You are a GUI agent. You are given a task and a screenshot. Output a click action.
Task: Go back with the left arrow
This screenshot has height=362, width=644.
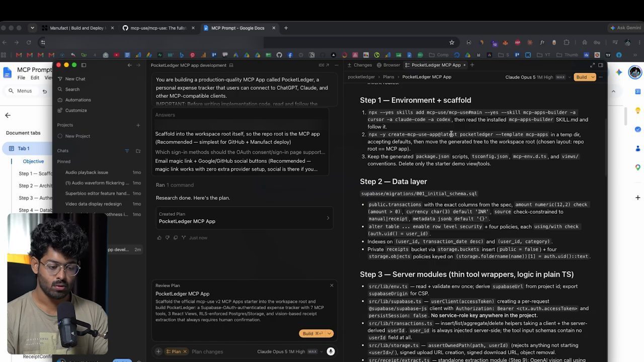coord(129,65)
